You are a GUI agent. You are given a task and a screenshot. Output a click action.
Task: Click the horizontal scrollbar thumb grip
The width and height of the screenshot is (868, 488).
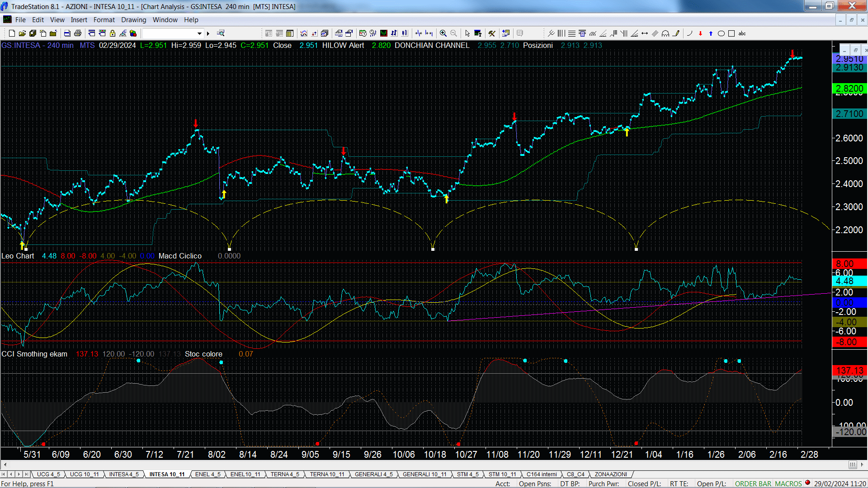(x=852, y=465)
